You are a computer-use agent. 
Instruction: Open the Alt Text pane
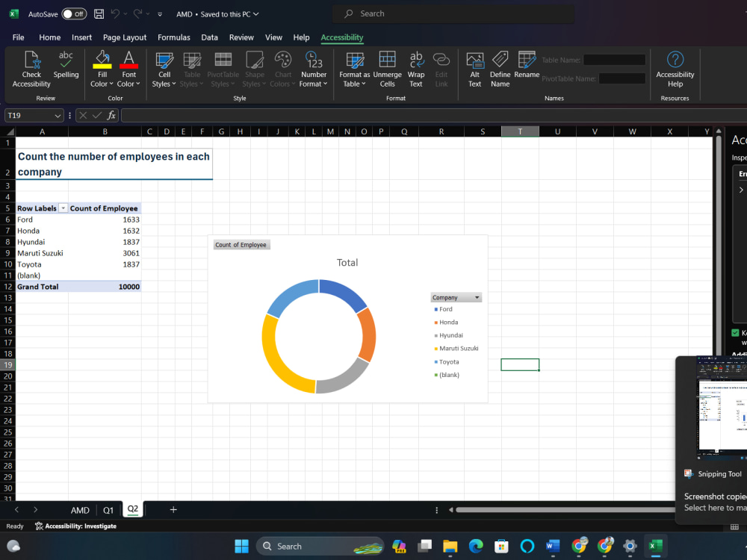[x=475, y=68]
